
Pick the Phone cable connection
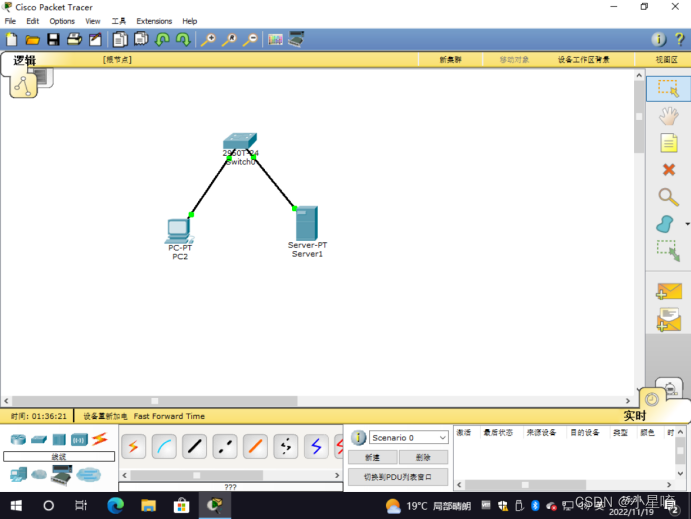(286, 447)
